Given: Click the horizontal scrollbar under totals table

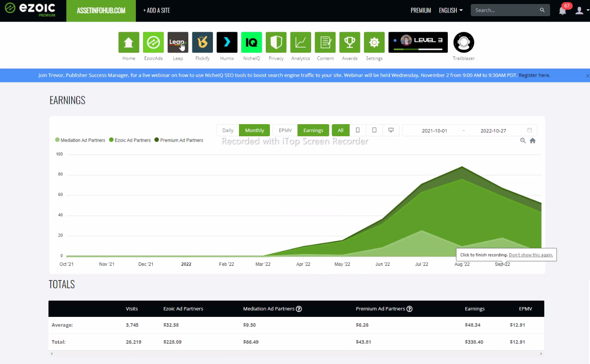Looking at the screenshot, I should [x=296, y=354].
